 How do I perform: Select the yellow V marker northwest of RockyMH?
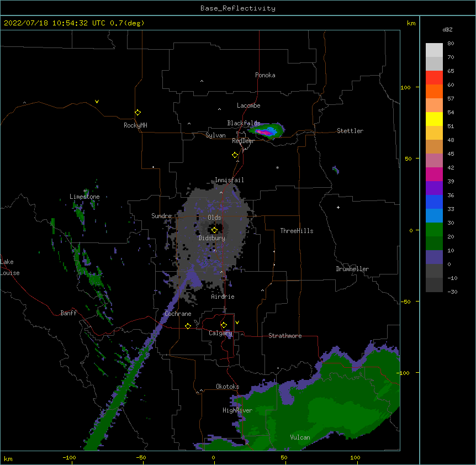click(x=97, y=102)
